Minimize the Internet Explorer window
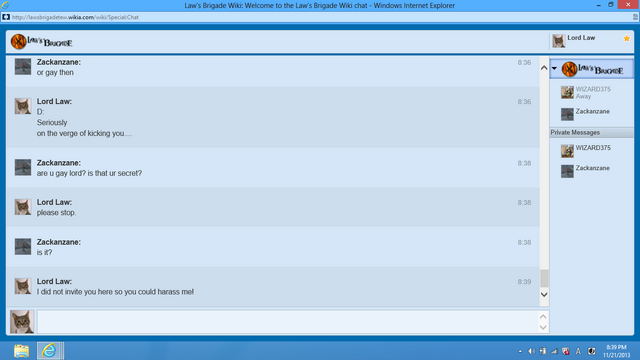This screenshot has height=360, width=640. [598, 5]
